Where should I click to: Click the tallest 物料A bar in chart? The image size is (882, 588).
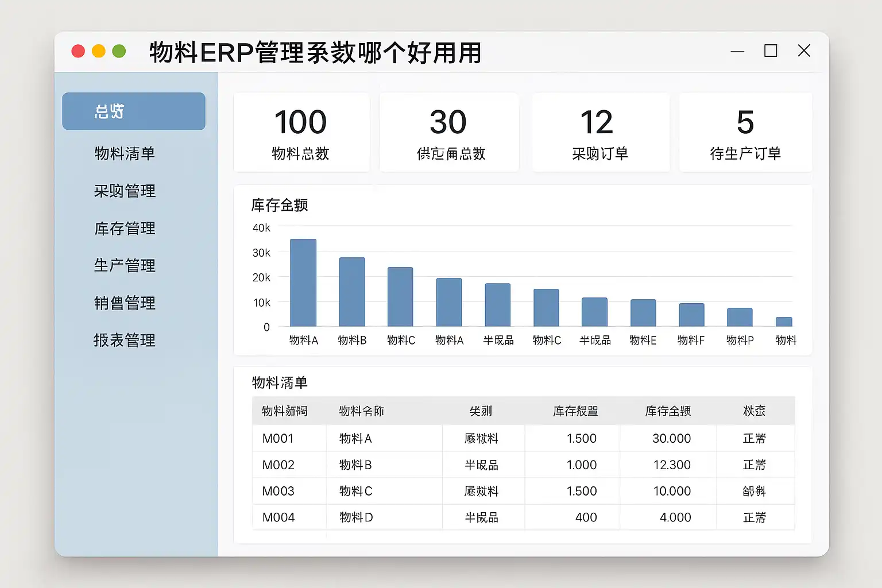303,283
